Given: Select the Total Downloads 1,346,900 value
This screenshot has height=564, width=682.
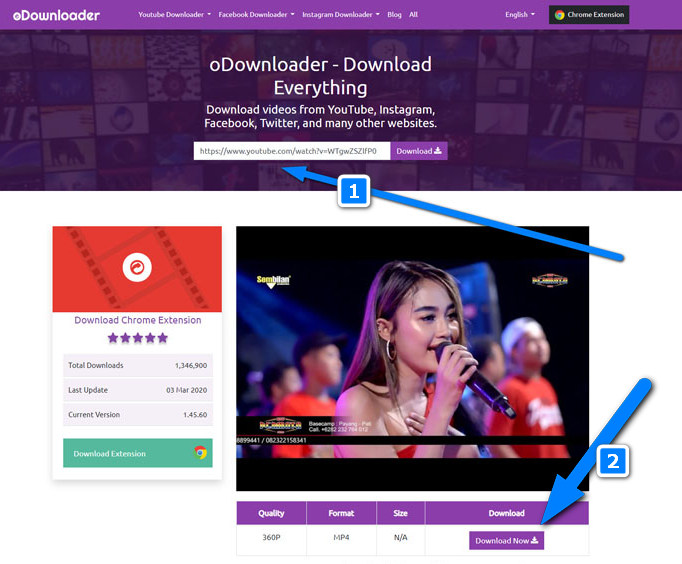Looking at the screenshot, I should pos(191,365).
